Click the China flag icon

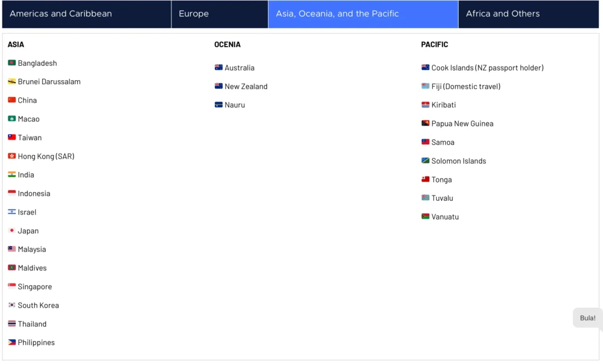(x=11, y=100)
